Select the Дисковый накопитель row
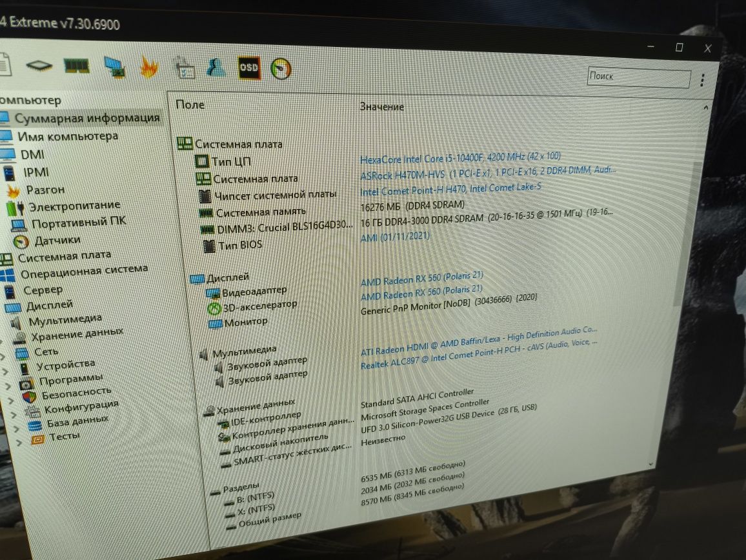 pos(274,443)
